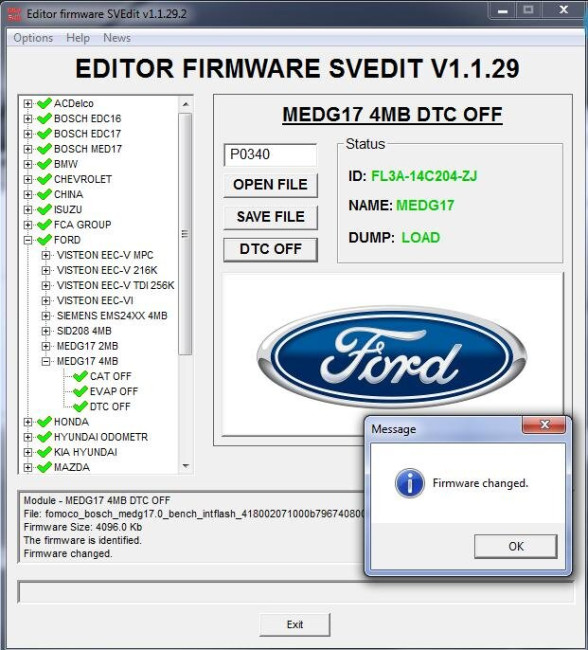Click the SAVE FILE button
The image size is (588, 650).
(270, 217)
